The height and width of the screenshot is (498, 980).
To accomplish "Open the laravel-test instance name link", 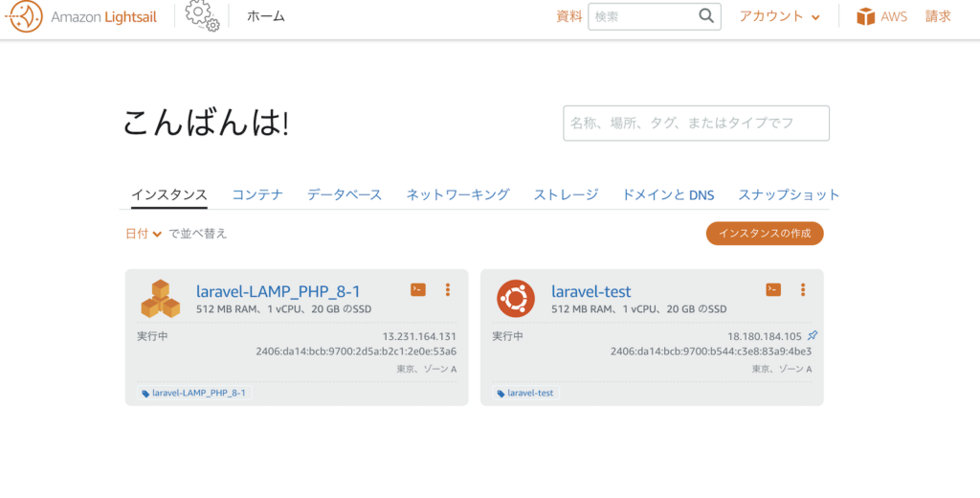I will [591, 291].
